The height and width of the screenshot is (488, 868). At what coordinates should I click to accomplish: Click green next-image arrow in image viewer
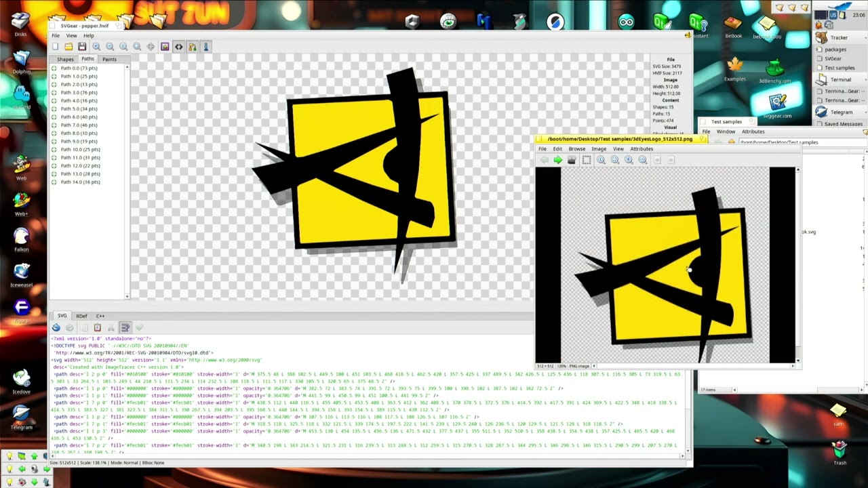[557, 160]
